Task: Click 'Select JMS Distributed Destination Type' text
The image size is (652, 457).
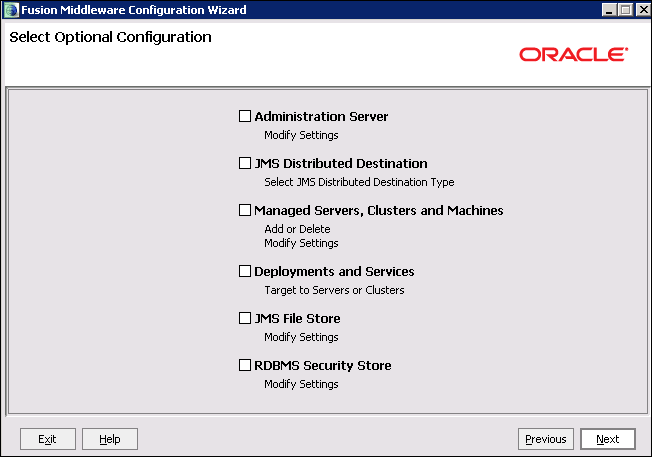Action: pyautogui.click(x=359, y=182)
